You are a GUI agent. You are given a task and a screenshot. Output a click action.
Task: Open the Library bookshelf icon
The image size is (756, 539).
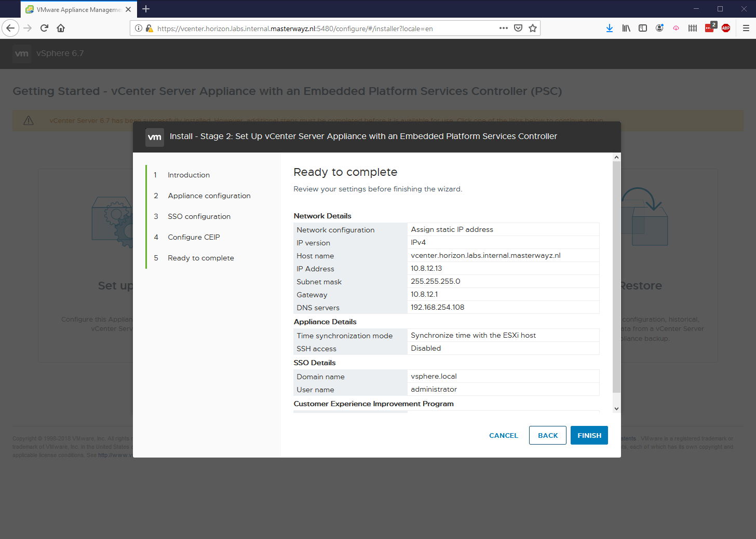[626, 28]
